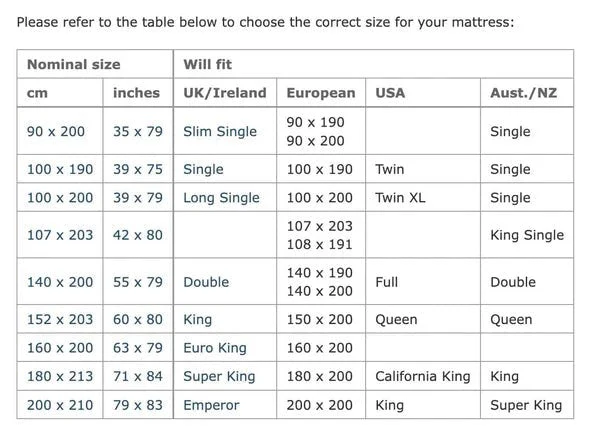Click the "Euro King" cell

pyautogui.click(x=214, y=348)
